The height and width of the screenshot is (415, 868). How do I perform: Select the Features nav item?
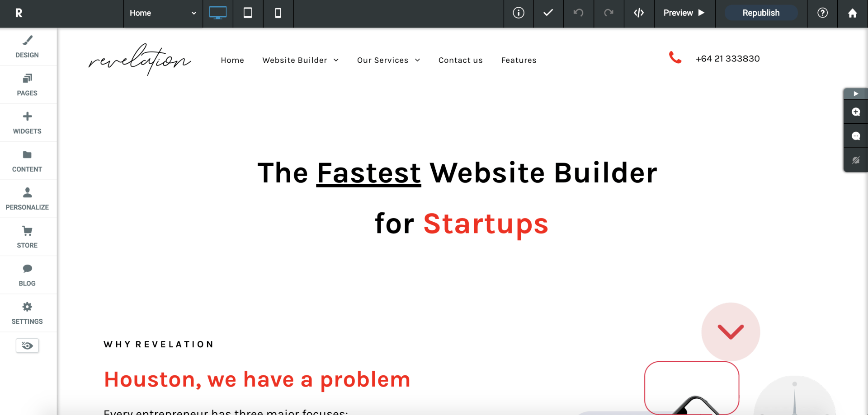(519, 61)
